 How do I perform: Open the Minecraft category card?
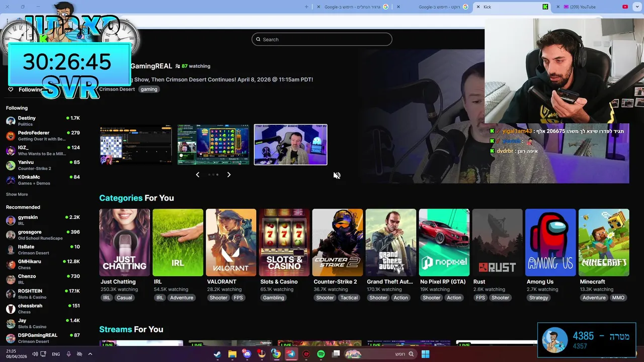point(604,242)
